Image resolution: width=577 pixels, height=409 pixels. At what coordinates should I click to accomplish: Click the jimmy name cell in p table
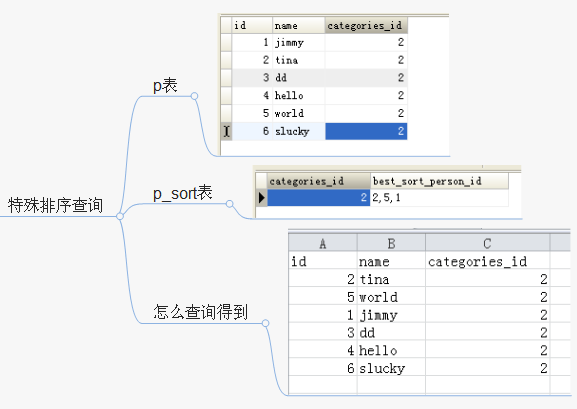(x=299, y=42)
